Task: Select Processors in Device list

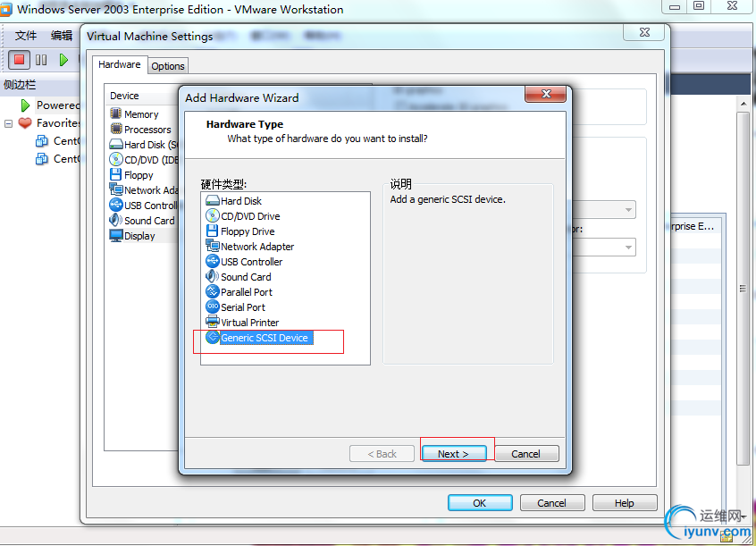Action: (140, 130)
